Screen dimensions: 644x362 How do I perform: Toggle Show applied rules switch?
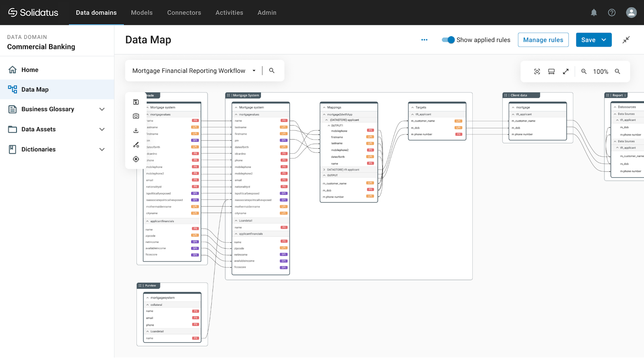pyautogui.click(x=448, y=40)
